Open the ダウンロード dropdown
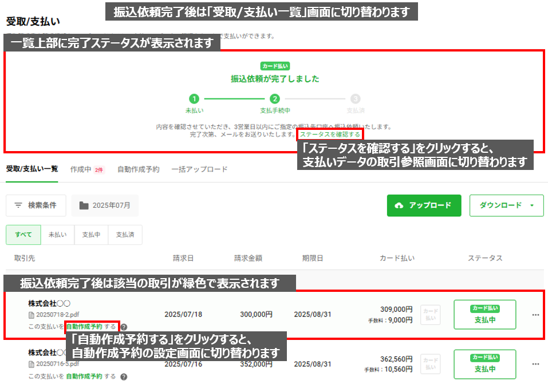Viewport: 548px width, 392px height. point(506,205)
